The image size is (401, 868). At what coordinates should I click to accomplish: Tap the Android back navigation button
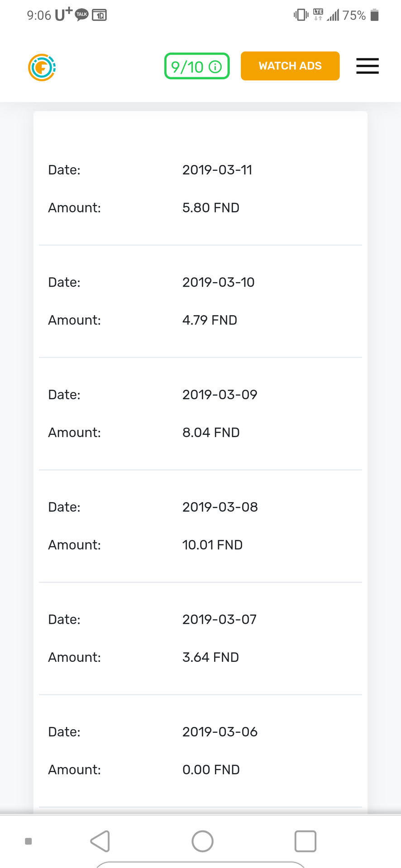(100, 841)
